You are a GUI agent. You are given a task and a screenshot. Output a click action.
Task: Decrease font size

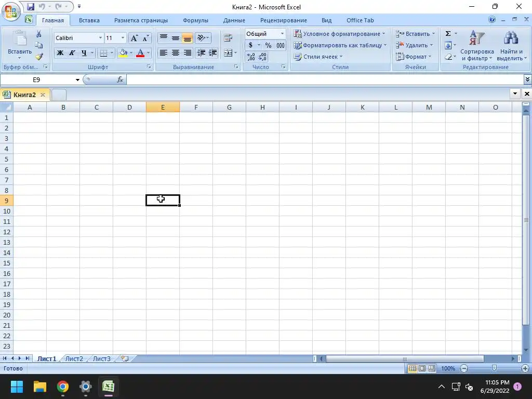click(x=145, y=38)
